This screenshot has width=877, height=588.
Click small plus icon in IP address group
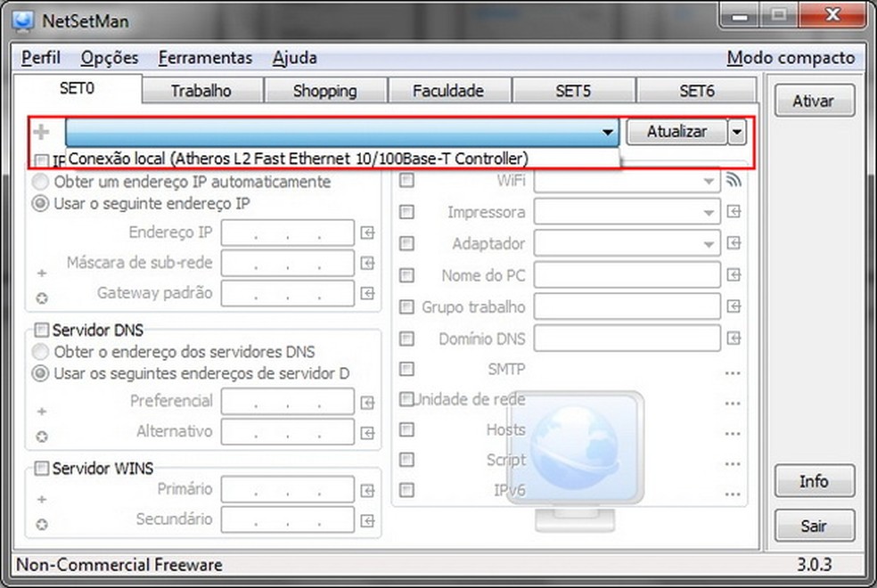[41, 274]
